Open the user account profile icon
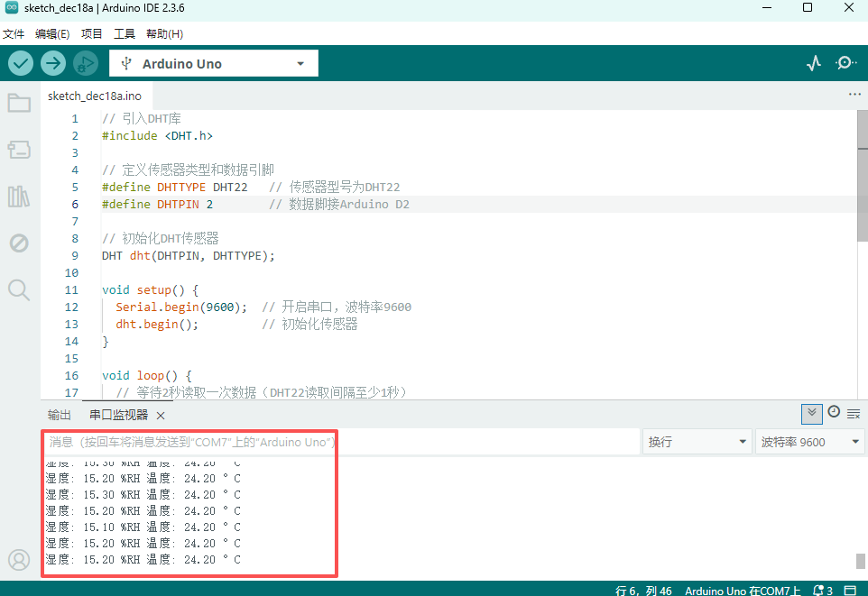The width and height of the screenshot is (868, 596). point(19,560)
